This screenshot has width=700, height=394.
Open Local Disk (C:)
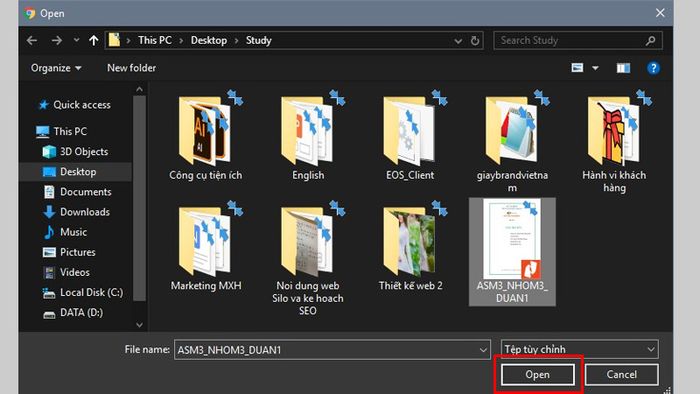click(x=83, y=293)
